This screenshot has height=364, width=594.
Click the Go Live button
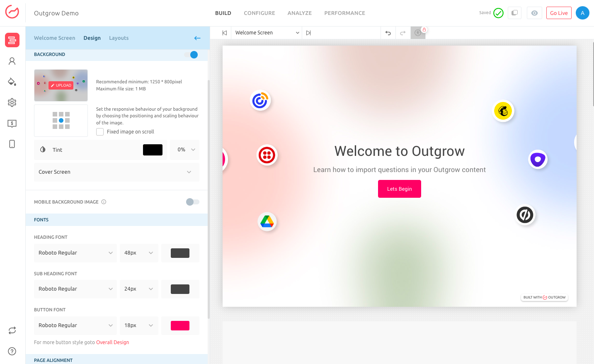(559, 13)
